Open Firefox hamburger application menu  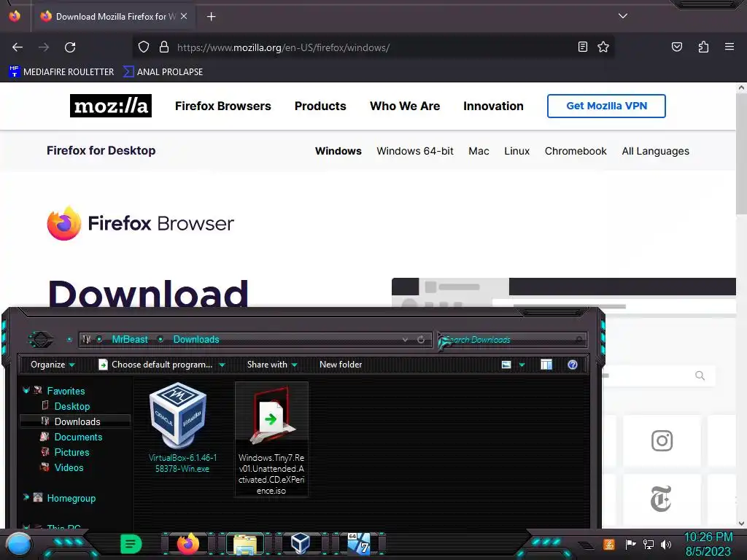729,47
